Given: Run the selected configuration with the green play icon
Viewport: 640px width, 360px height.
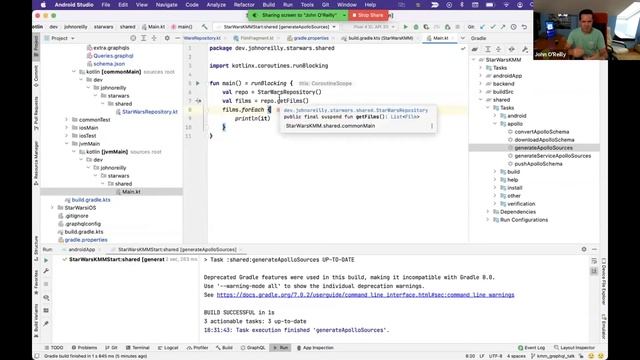Looking at the screenshot, I should pos(405,27).
